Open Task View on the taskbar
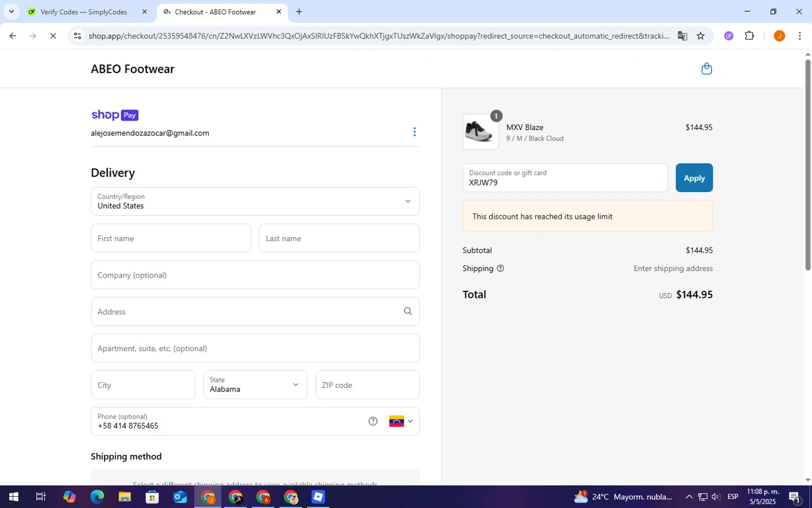Image resolution: width=812 pixels, height=508 pixels. [x=41, y=497]
